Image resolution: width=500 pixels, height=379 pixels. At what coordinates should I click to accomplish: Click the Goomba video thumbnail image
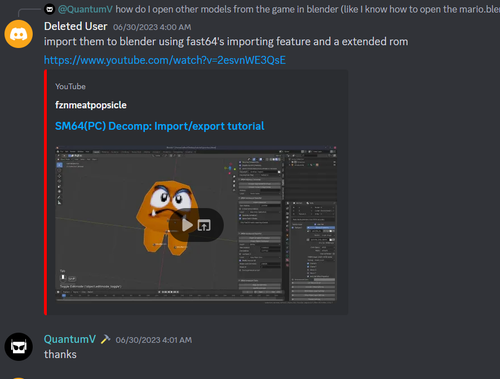pos(196,224)
